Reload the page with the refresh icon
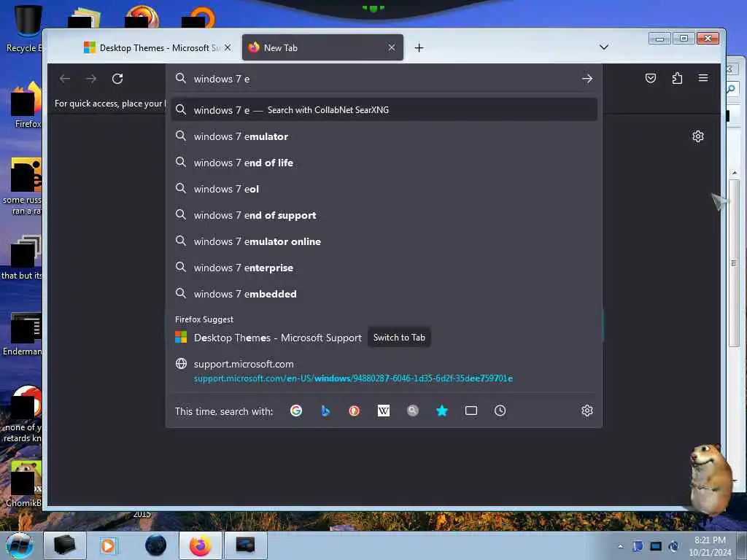This screenshot has width=747, height=560. 117,79
